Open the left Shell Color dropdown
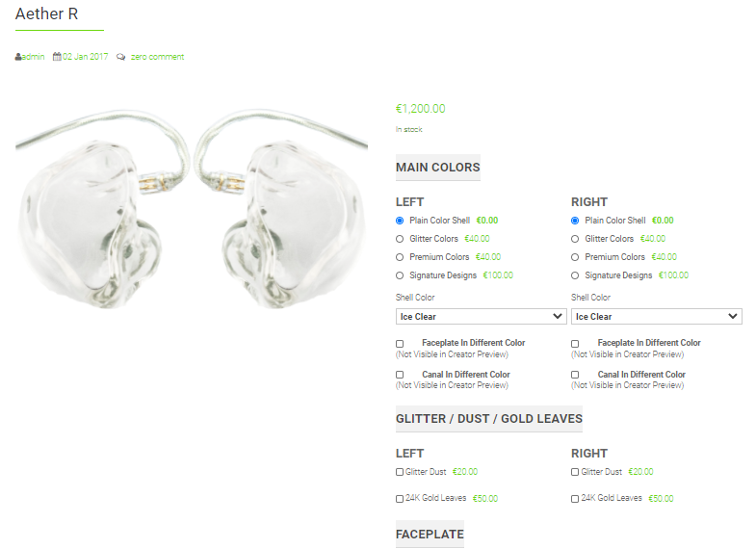Viewport: 756px width, 549px height. click(x=482, y=317)
